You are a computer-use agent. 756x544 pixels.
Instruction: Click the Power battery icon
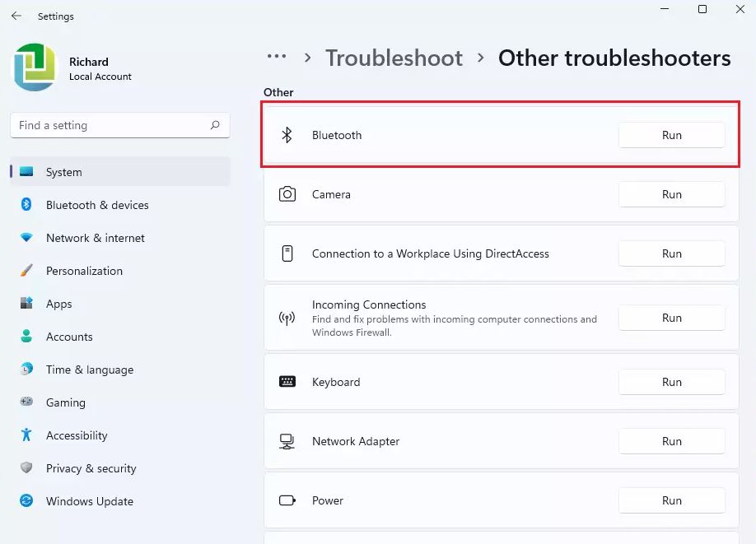point(287,500)
